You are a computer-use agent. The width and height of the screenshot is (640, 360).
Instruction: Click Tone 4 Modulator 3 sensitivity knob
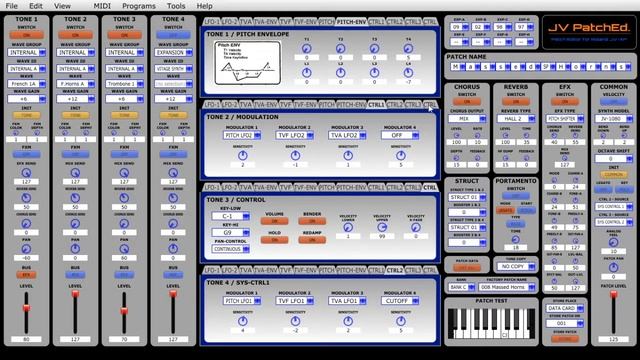348,321
